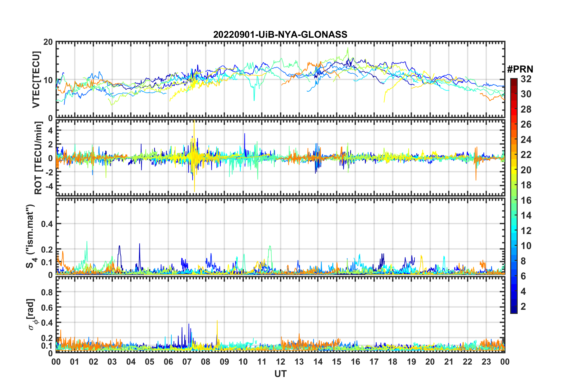Select hour 03 on the UT axis
This screenshot has width=561, height=392.
point(112,362)
